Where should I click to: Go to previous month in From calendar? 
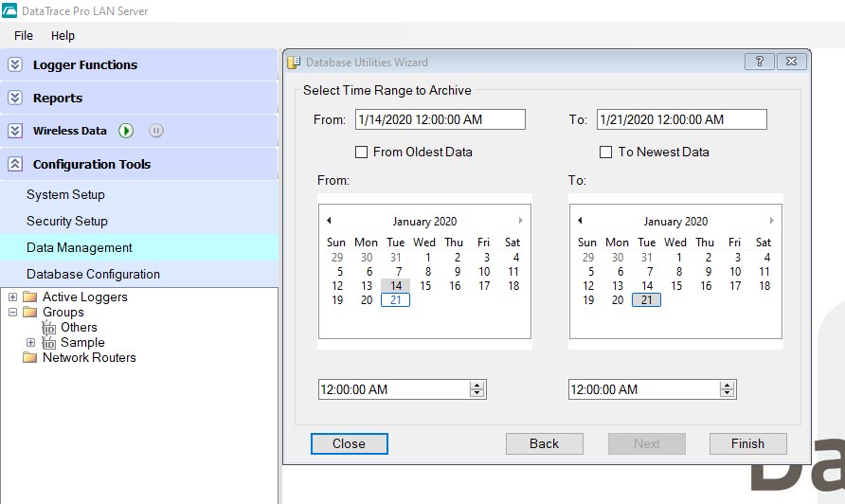pyautogui.click(x=329, y=221)
